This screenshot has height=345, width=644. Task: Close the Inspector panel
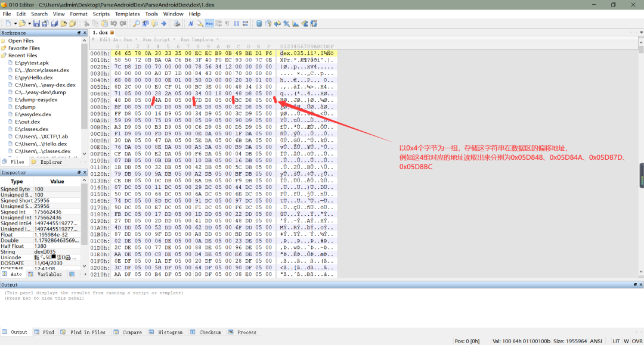point(85,173)
